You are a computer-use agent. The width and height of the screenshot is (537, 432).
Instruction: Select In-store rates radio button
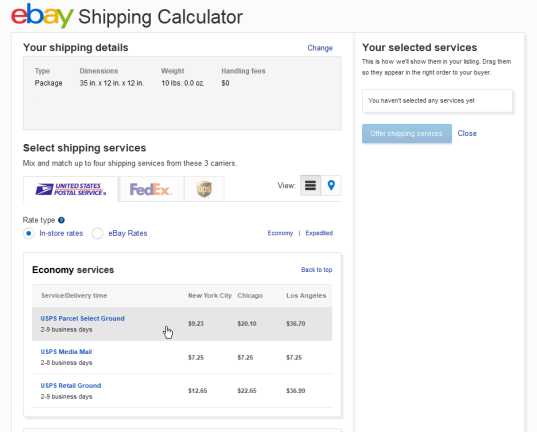pos(29,233)
